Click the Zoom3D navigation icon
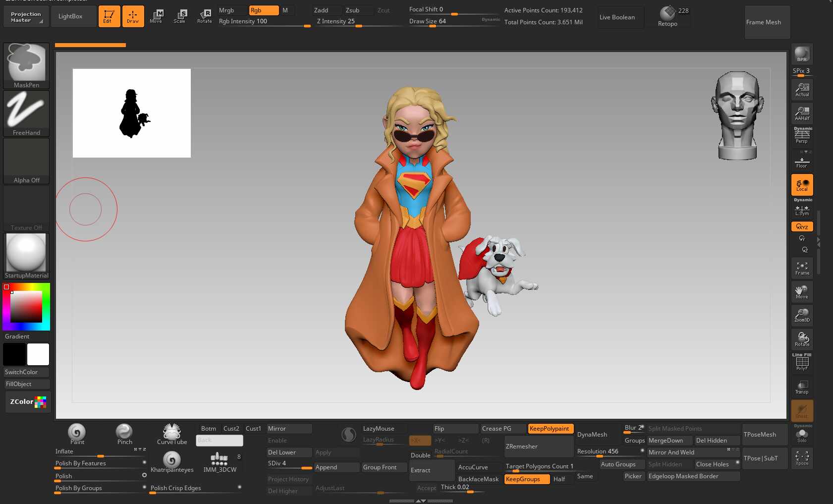 802,315
